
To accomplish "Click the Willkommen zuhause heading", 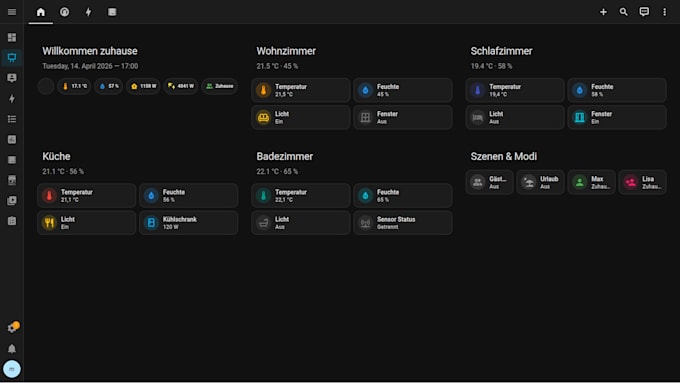I will [x=90, y=51].
